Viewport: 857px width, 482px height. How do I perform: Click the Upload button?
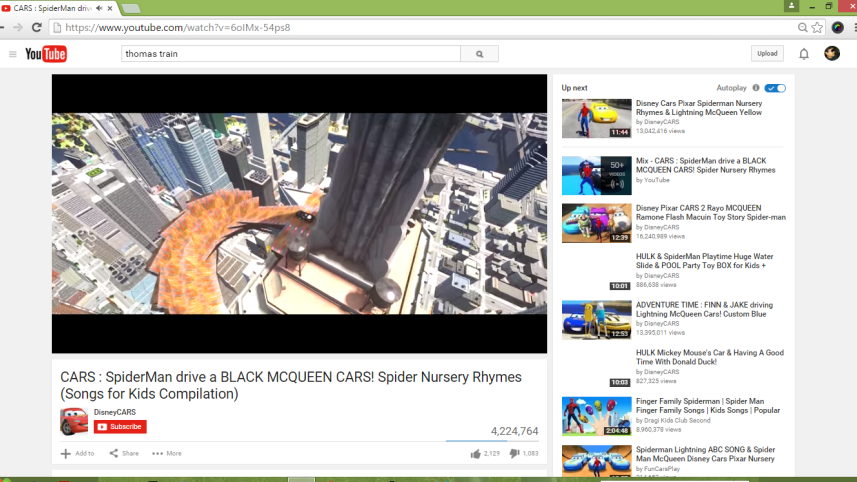pos(767,54)
